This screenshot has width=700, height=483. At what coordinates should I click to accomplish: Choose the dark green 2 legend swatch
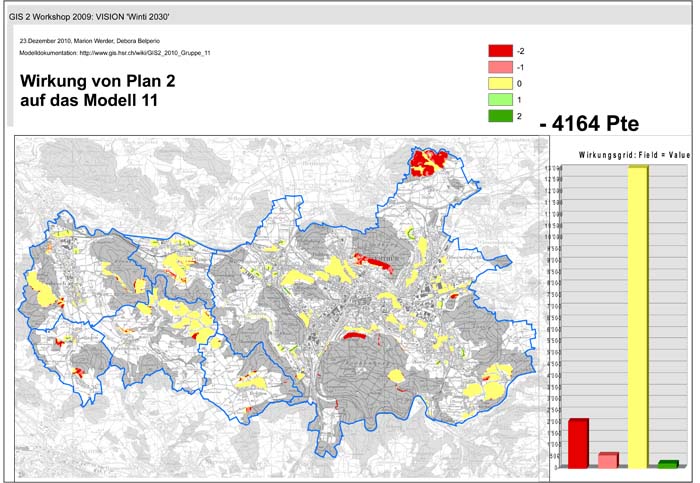coord(500,117)
